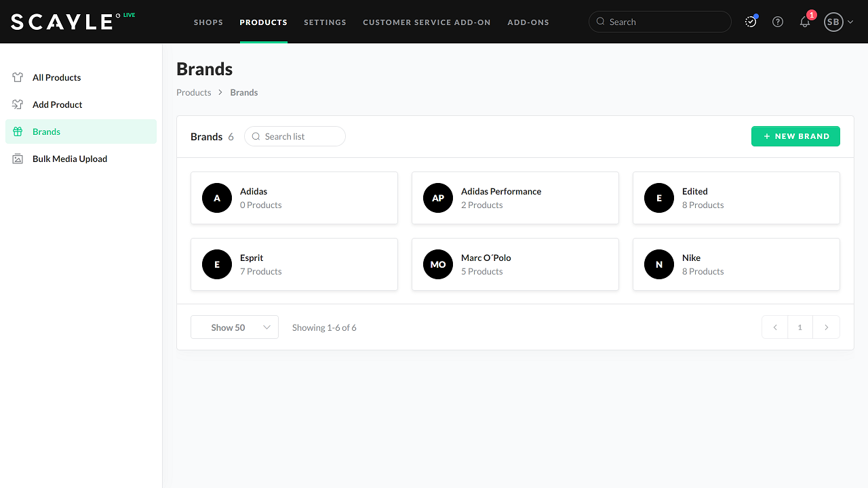Go to previous page using left chevron
The height and width of the screenshot is (488, 868).
[774, 327]
